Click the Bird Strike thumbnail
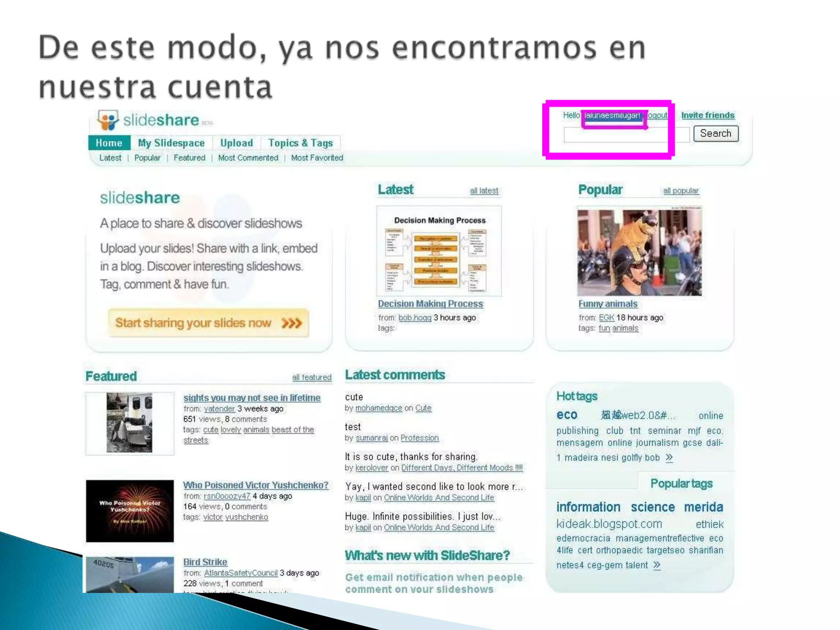This screenshot has width=840, height=630. click(130, 575)
